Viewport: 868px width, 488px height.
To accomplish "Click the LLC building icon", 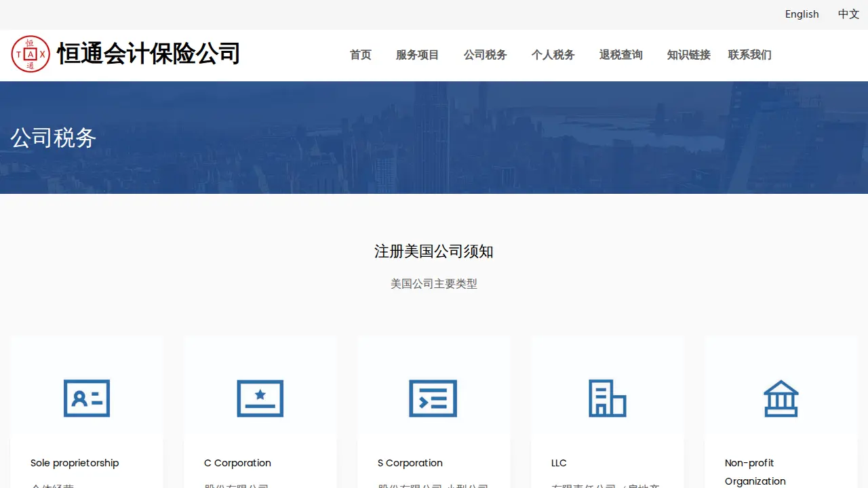I will tap(608, 398).
